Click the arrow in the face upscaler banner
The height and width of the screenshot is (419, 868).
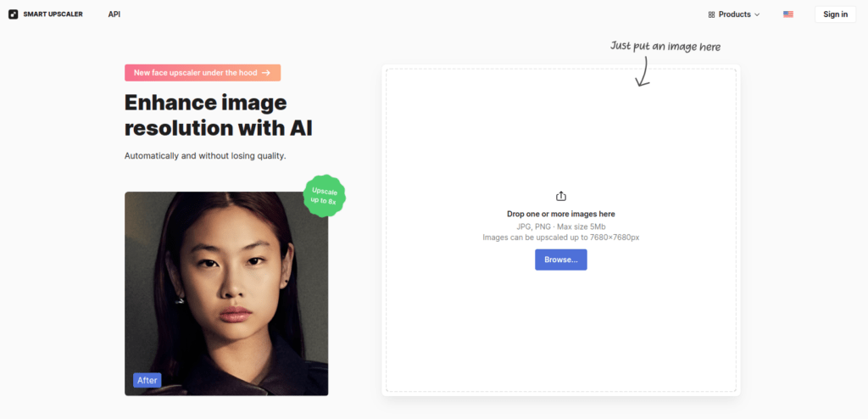pos(266,73)
